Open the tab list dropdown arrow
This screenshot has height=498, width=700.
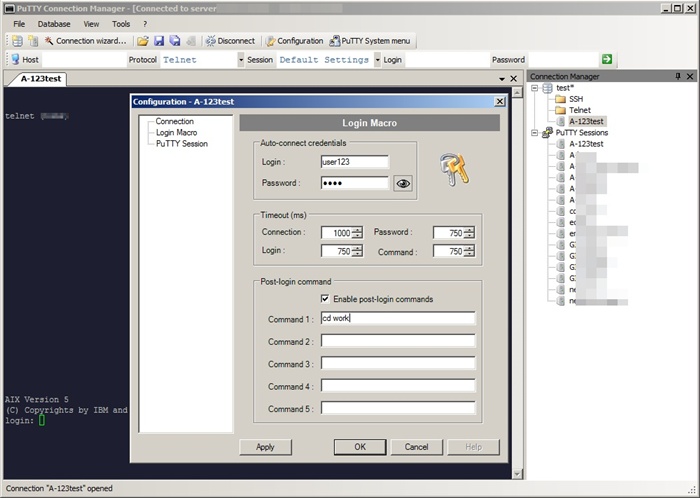502,79
